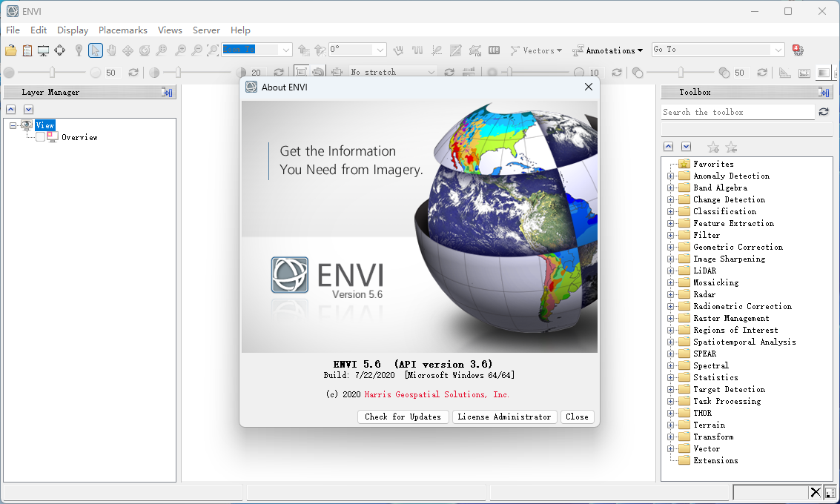Screen dimensions: 840x504
Task: Open the Feature Counting tool icon
Action: pos(494,50)
